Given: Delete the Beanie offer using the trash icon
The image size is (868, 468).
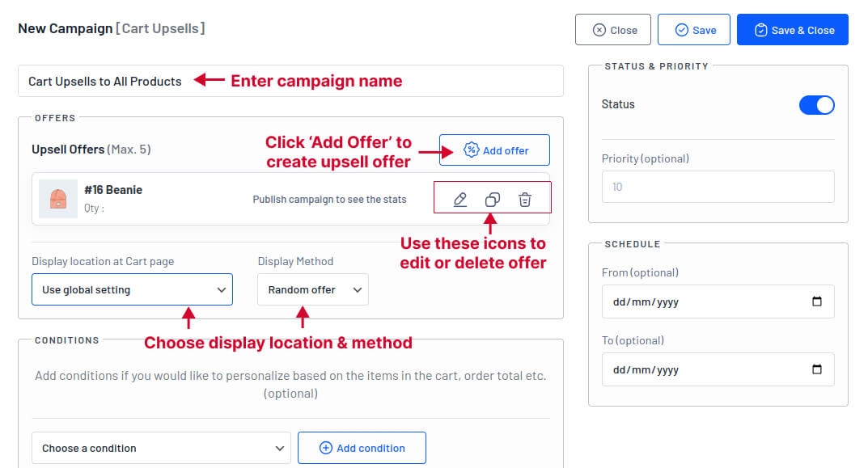Looking at the screenshot, I should point(524,198).
